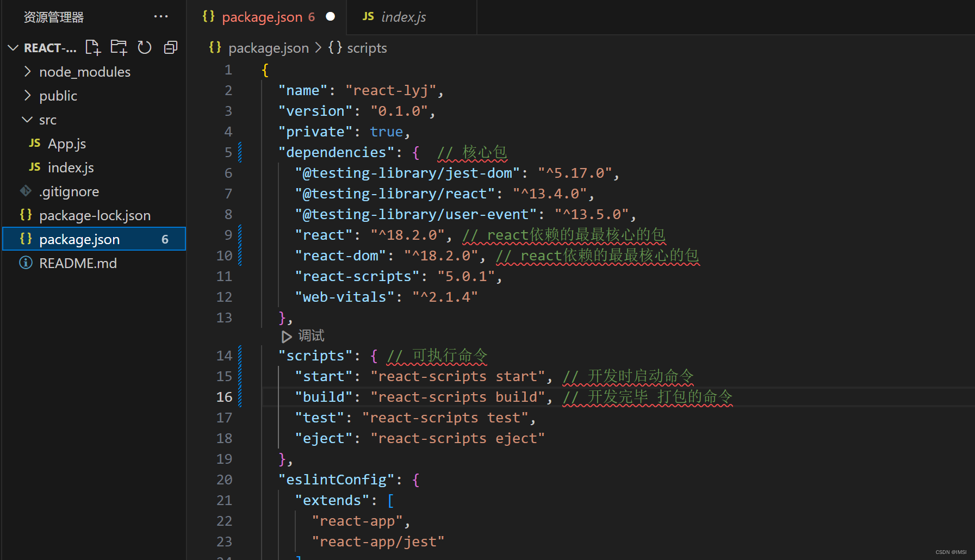Expand the public folder
This screenshot has height=560, width=975.
(x=28, y=96)
